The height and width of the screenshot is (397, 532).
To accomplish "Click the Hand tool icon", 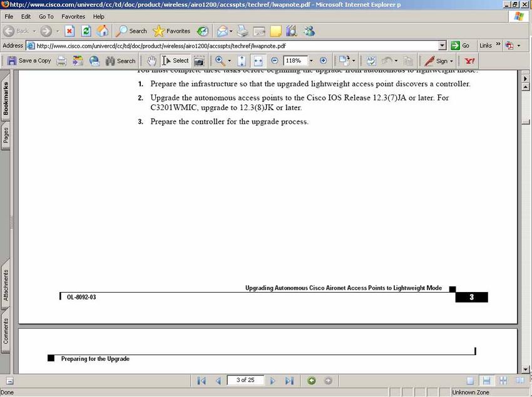I will click(x=151, y=61).
